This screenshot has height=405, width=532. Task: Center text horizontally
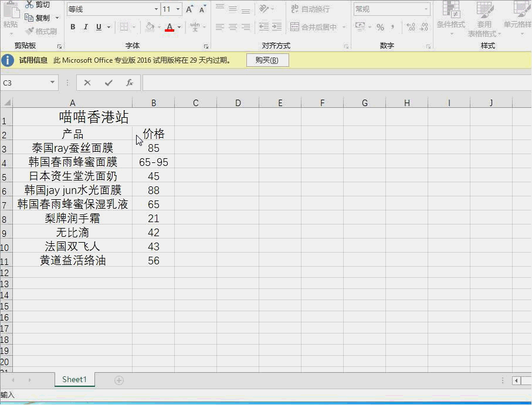233,27
